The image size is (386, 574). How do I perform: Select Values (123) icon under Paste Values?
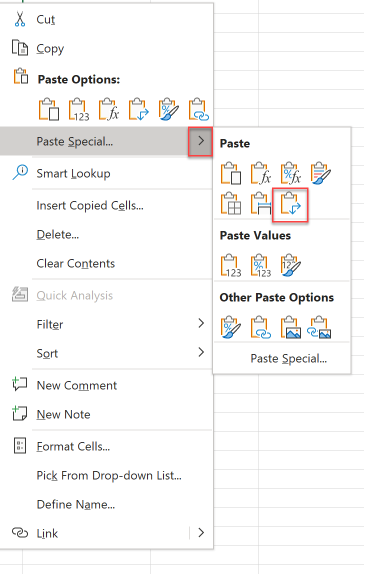[x=231, y=265]
